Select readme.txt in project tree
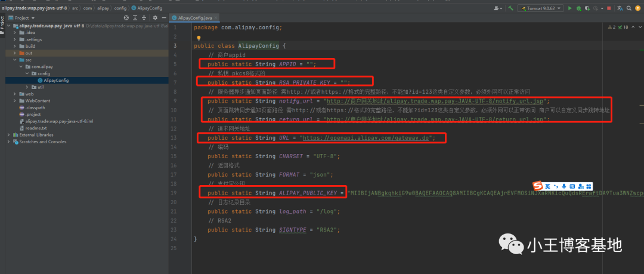This screenshot has width=644, height=274. click(33, 128)
